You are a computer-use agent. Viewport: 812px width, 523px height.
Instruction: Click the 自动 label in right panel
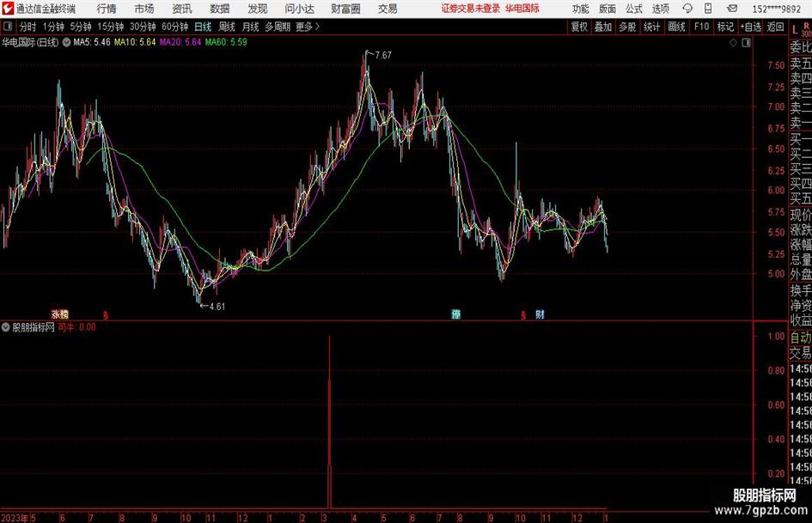click(801, 338)
